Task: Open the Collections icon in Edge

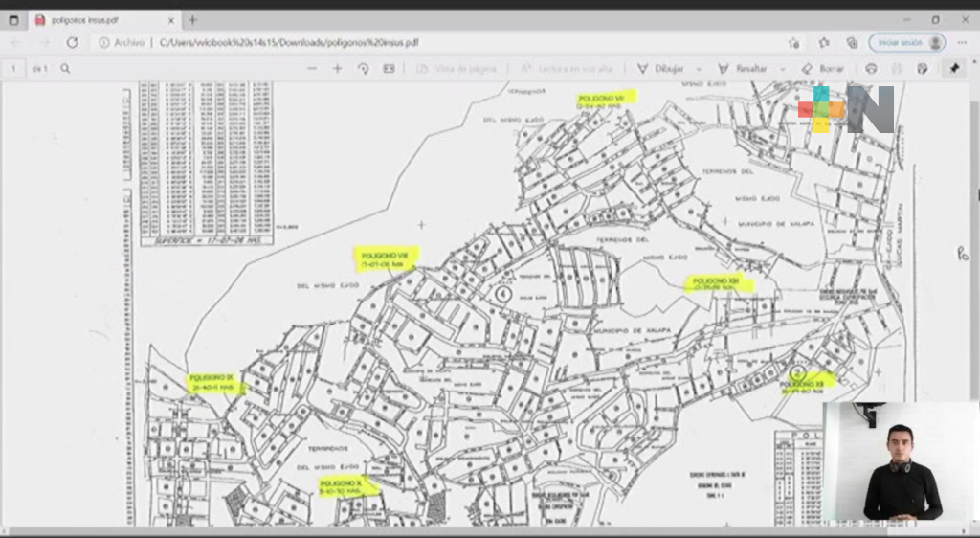Action: coord(852,43)
